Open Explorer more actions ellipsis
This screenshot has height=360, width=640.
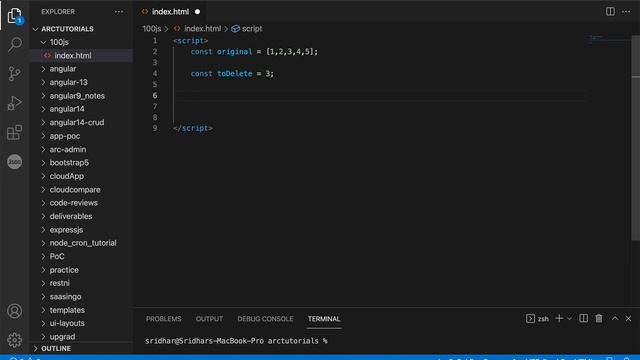pyautogui.click(x=119, y=12)
